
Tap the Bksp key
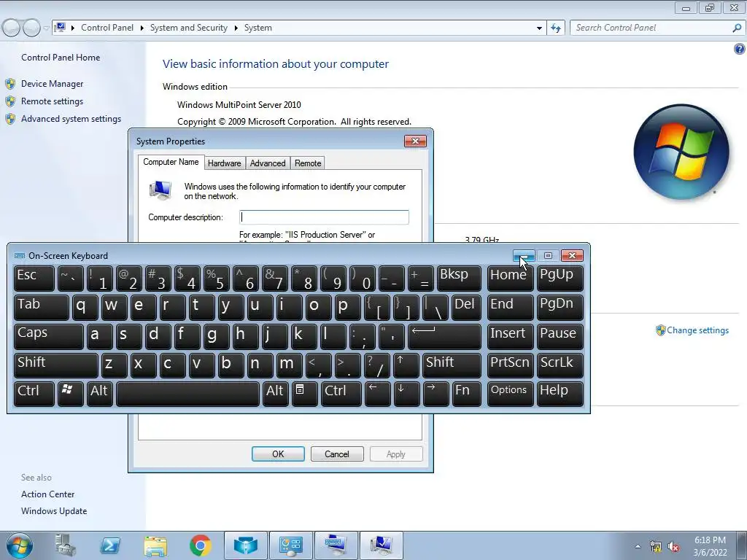click(x=460, y=279)
